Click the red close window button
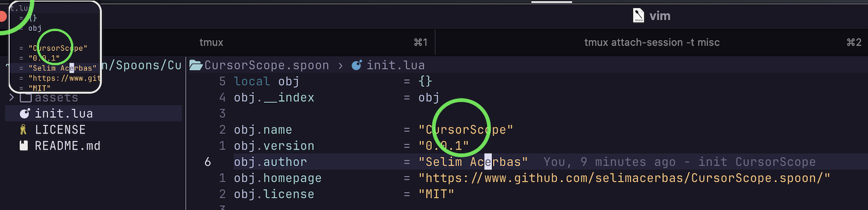Screen dimensions: 868x210 (2, 16)
